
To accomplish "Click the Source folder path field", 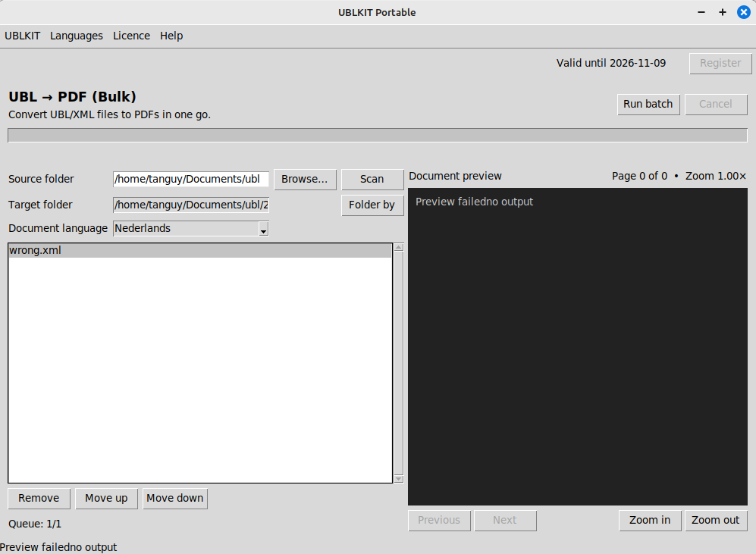I will click(x=190, y=179).
